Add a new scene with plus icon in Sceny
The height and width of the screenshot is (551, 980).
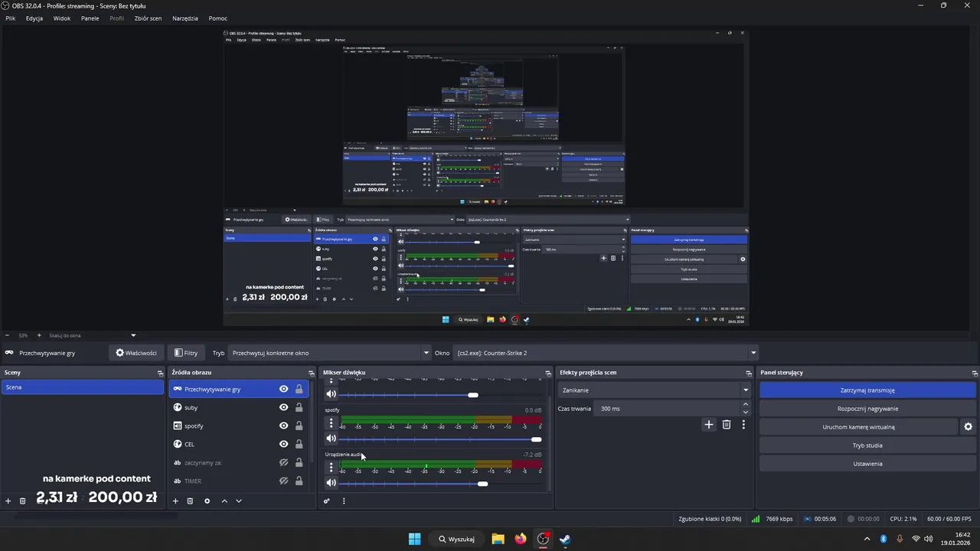[x=8, y=501]
